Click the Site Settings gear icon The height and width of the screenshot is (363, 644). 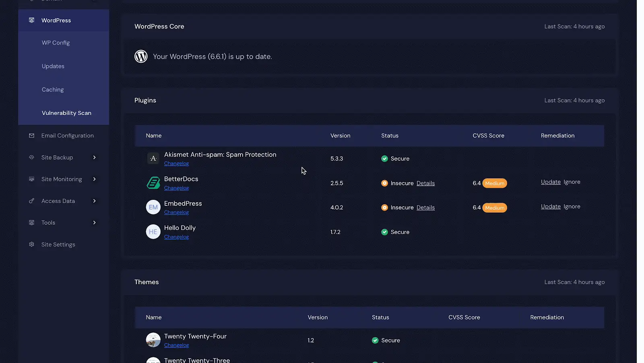point(31,244)
